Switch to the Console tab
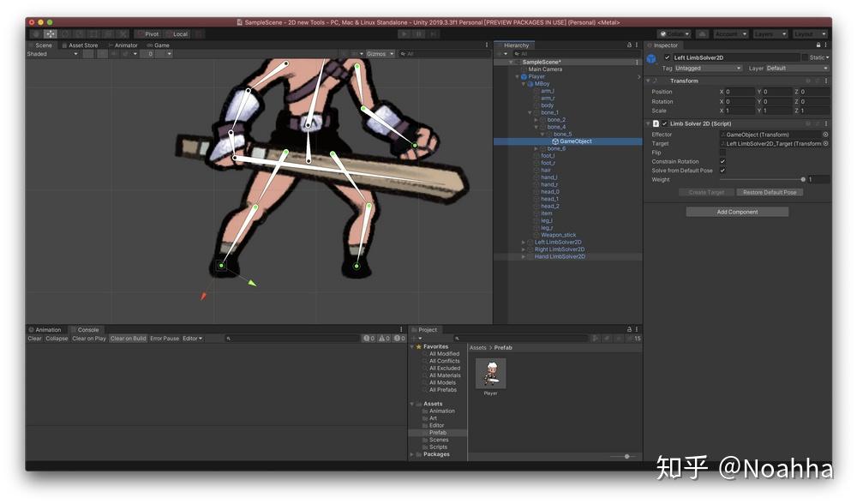Image resolution: width=857 pixels, height=504 pixels. click(x=87, y=329)
